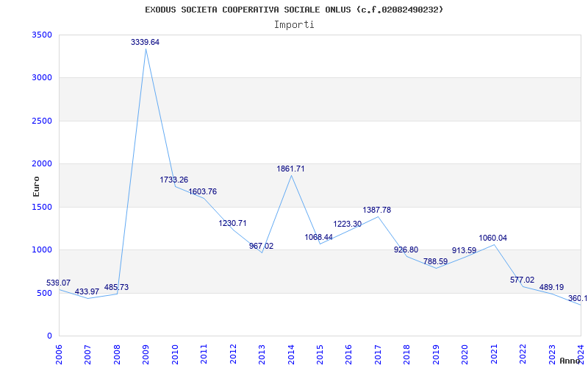The height and width of the screenshot is (368, 588).
Task: Click the 2023 year label
Action: (552, 355)
